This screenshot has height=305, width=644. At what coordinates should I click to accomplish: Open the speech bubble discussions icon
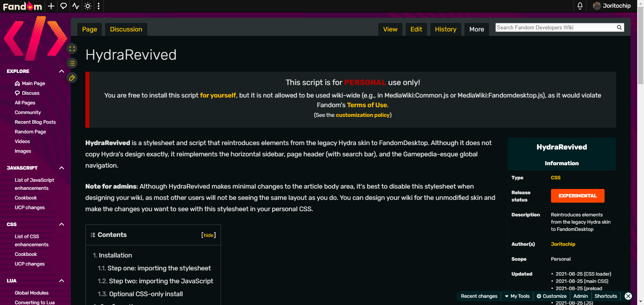click(63, 6)
